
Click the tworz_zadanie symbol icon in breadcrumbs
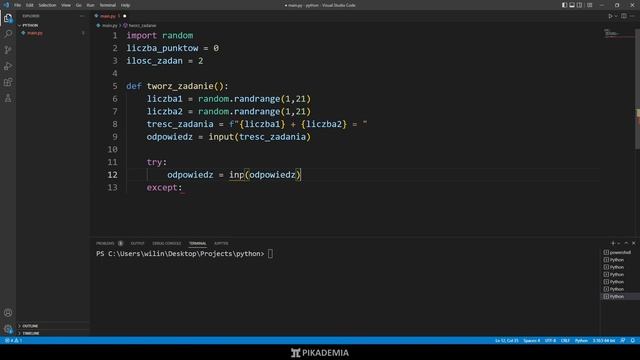125,25
